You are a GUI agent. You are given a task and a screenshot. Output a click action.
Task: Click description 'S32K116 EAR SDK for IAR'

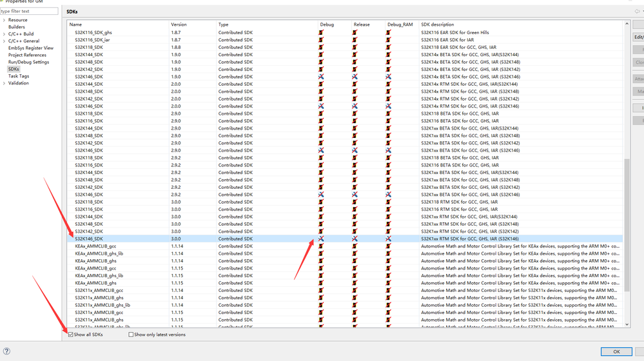pos(447,40)
